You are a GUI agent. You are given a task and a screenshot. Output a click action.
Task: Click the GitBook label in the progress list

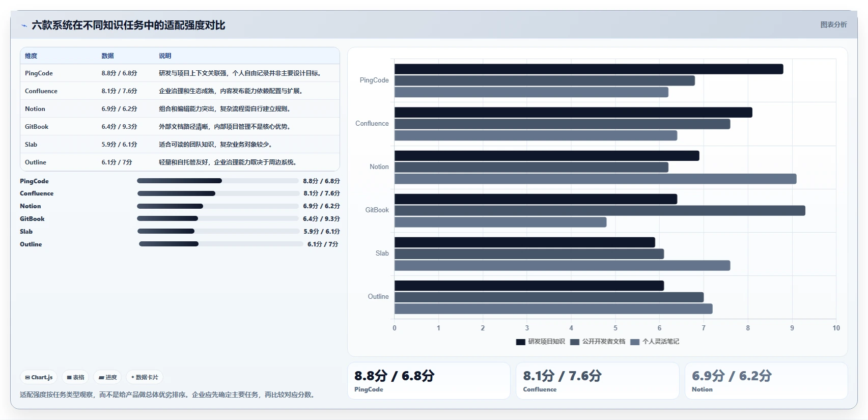coord(32,219)
